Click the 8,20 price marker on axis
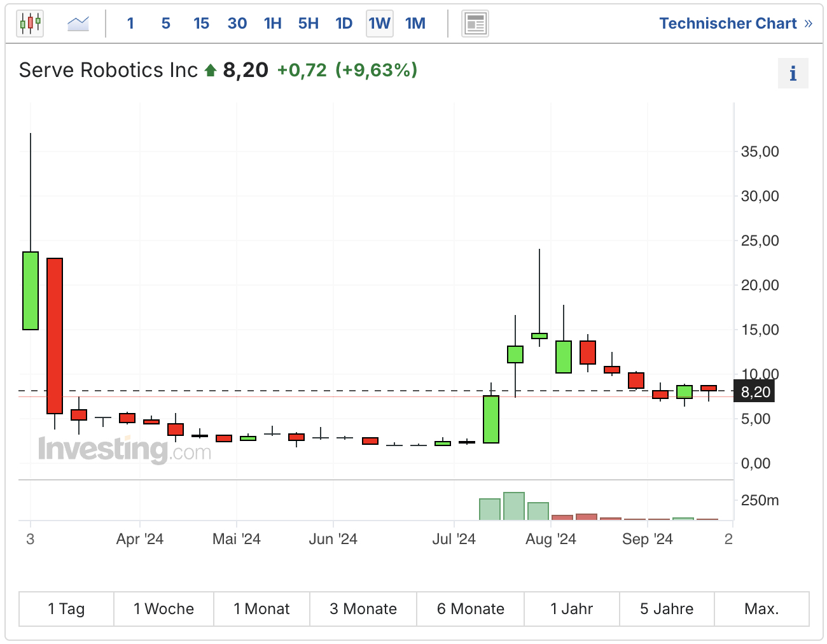This screenshot has width=827, height=644. pos(755,392)
